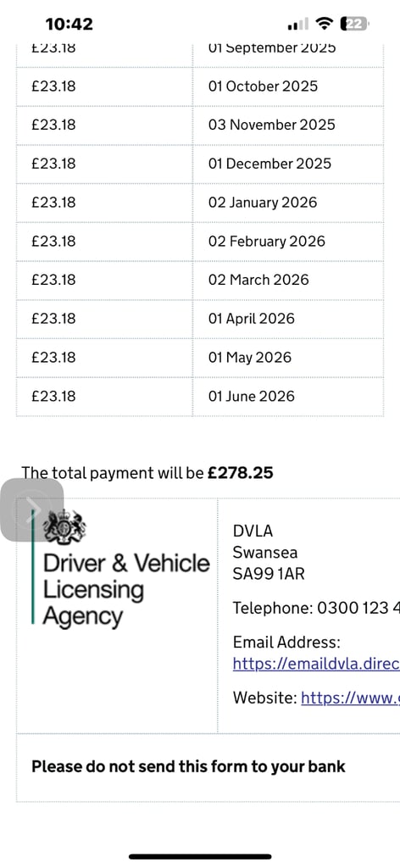Select the 02 January 2026 date cell
The width and height of the screenshot is (400, 868).
[287, 203]
